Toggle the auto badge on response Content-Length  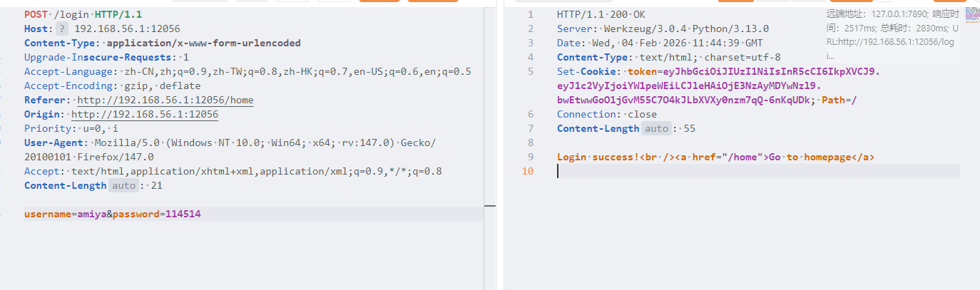[656, 128]
